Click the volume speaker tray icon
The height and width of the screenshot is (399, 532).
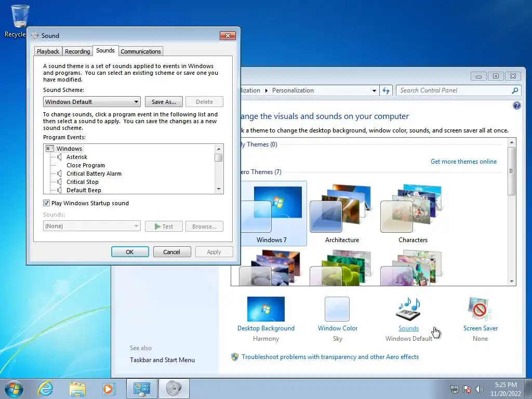(x=479, y=389)
